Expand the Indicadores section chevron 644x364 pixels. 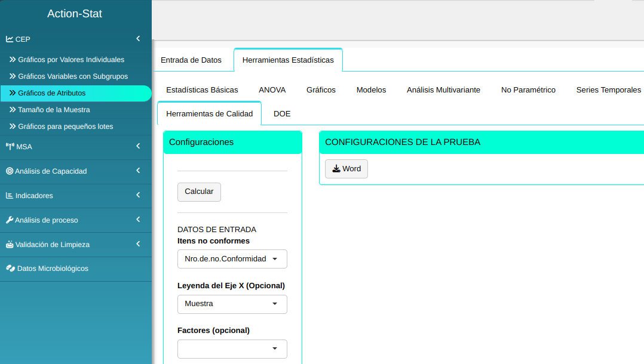click(138, 195)
